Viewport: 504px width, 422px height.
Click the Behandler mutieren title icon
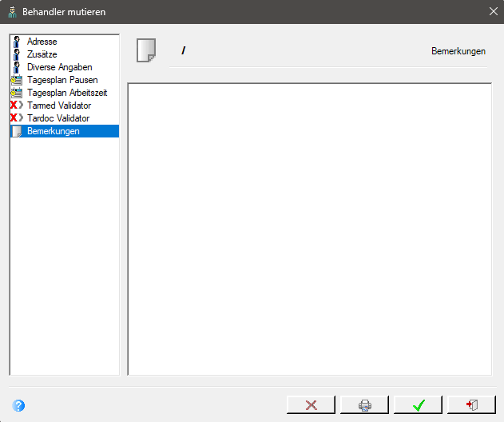click(x=12, y=12)
